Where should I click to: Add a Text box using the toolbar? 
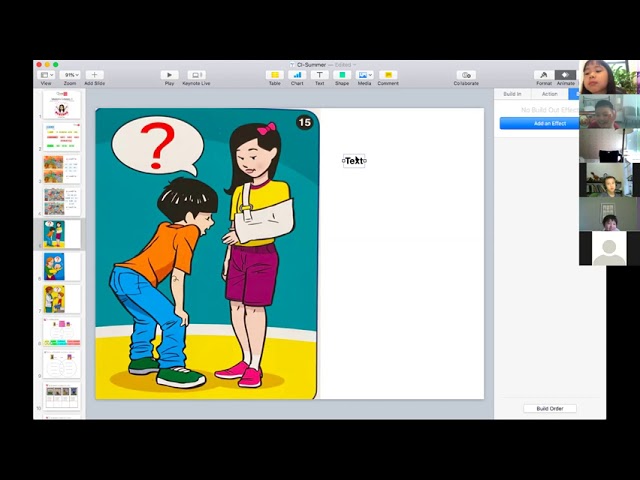pyautogui.click(x=320, y=75)
